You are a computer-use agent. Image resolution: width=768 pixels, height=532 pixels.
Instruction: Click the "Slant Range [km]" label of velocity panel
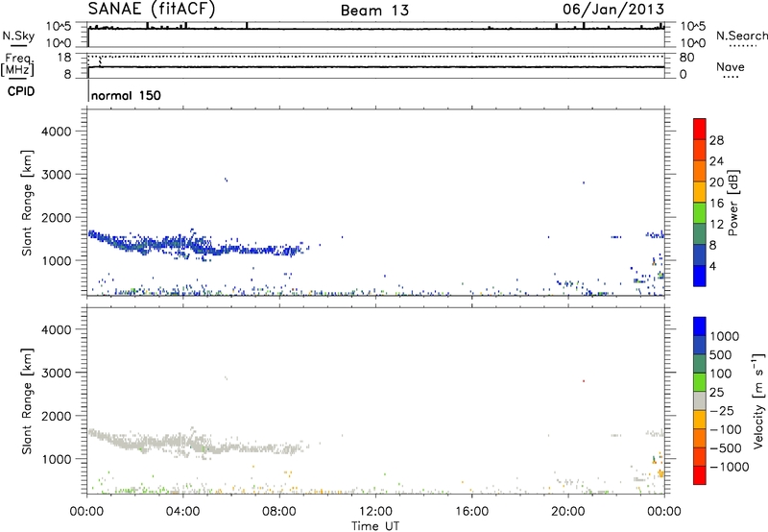[x=27, y=401]
